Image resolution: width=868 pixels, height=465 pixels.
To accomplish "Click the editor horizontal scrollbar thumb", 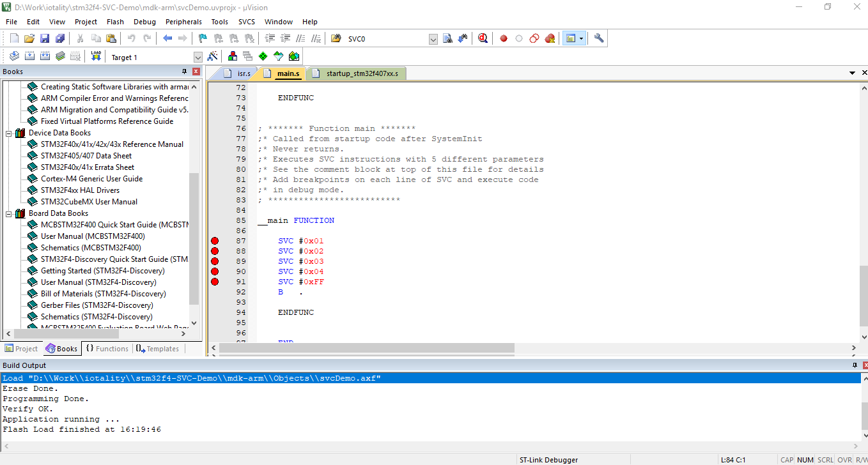I will 367,348.
